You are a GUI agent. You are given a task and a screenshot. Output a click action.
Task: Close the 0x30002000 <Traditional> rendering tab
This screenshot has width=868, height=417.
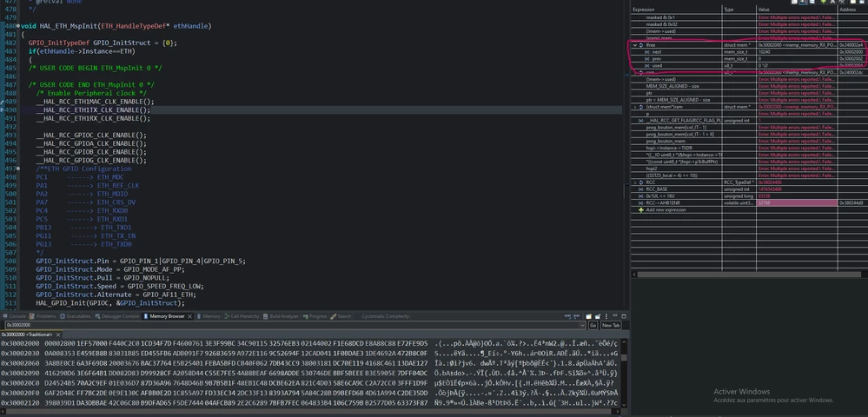click(57, 334)
